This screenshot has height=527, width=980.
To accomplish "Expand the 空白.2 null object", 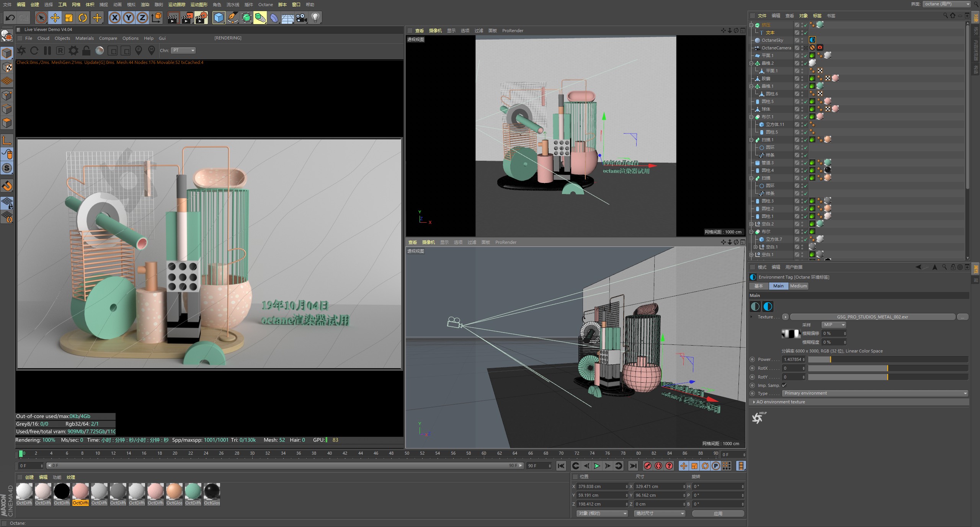I will (x=751, y=224).
